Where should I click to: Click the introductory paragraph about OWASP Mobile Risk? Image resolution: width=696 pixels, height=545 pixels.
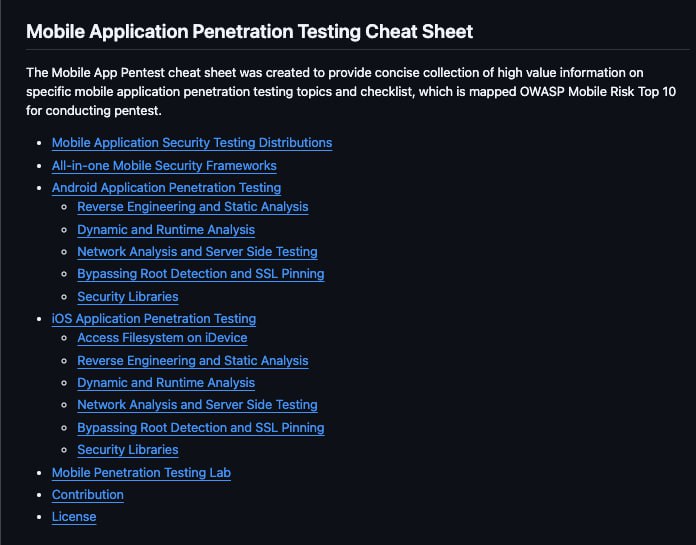pos(351,92)
